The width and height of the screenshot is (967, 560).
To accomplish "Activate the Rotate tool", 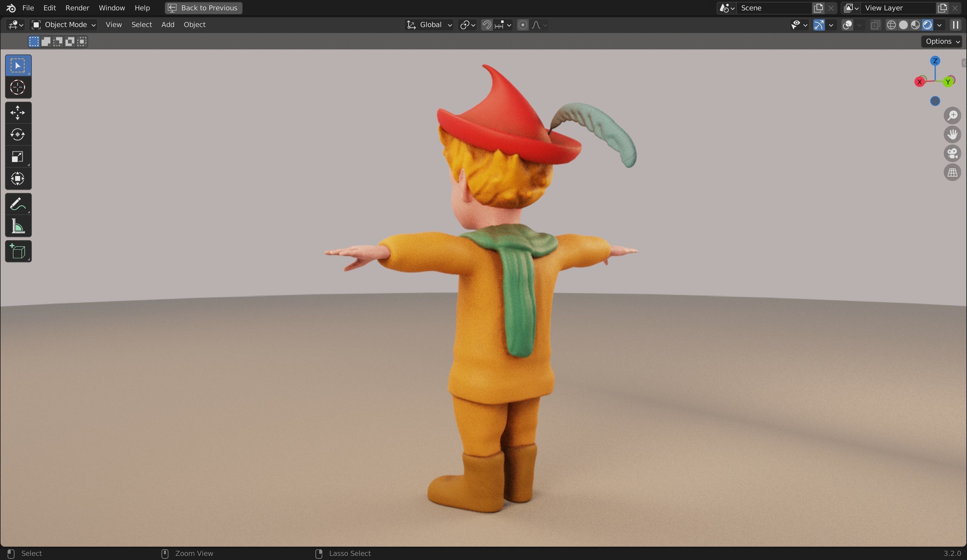I will 18,135.
